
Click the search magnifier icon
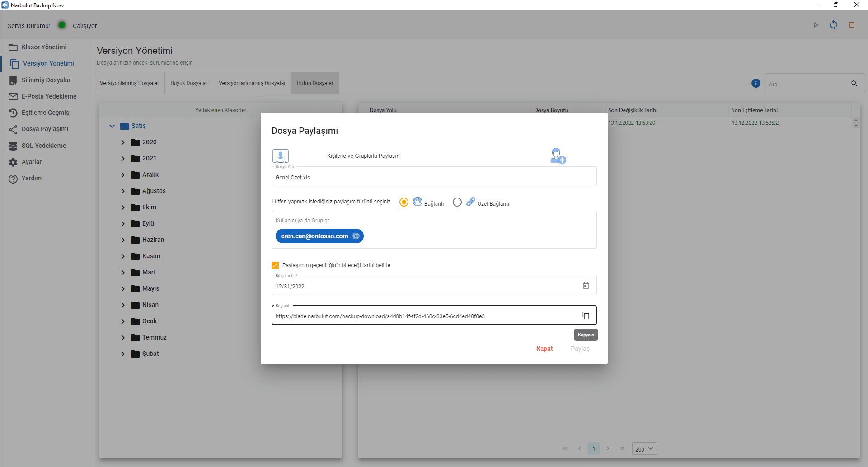(854, 84)
